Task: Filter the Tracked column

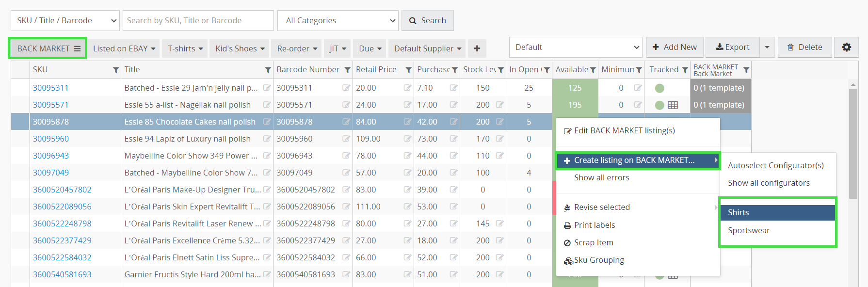Action: pyautogui.click(x=685, y=70)
